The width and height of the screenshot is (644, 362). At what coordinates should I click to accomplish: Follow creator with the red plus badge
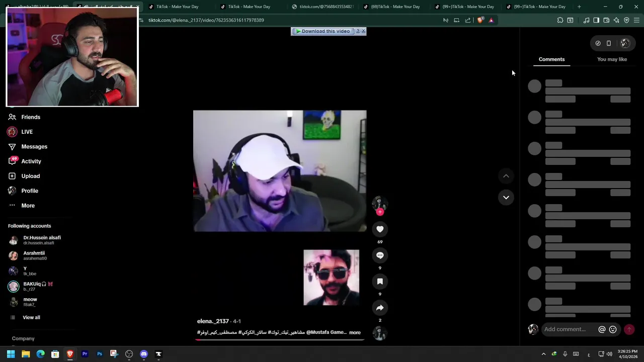point(380,212)
